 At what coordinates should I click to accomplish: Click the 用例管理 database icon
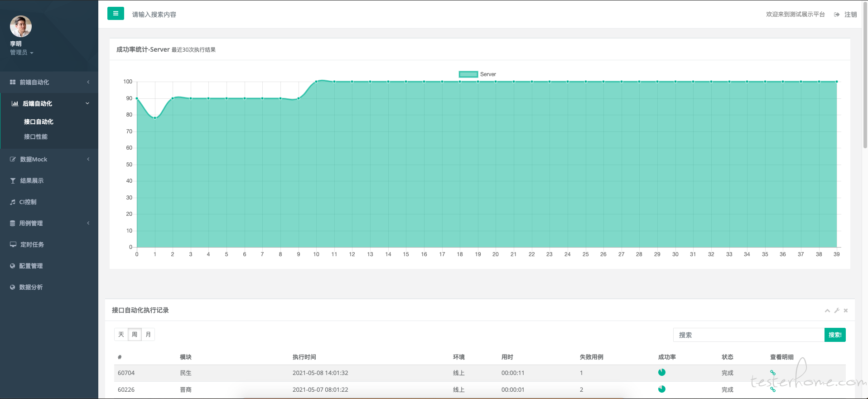[x=13, y=223]
